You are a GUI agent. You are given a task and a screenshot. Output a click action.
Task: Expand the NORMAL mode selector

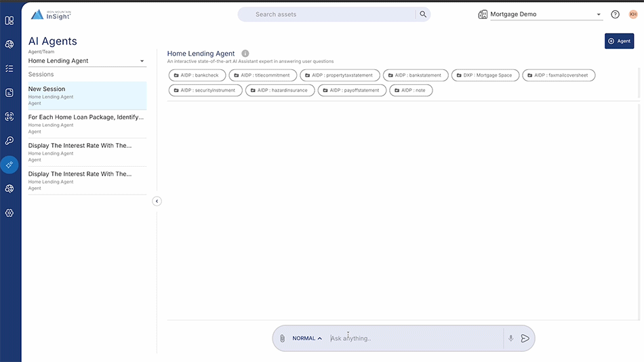click(307, 338)
